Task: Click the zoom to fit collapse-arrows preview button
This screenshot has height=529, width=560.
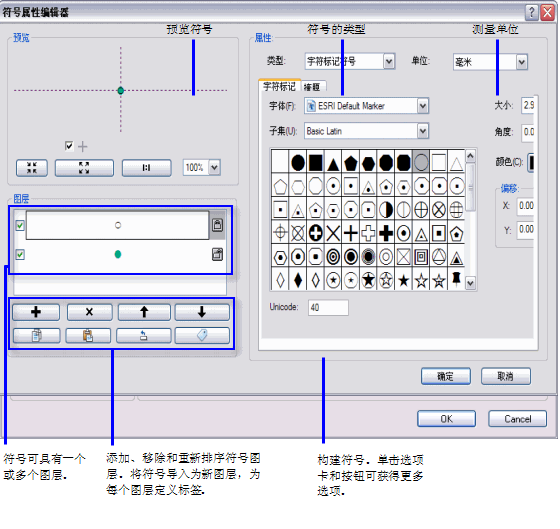Action: (32, 168)
